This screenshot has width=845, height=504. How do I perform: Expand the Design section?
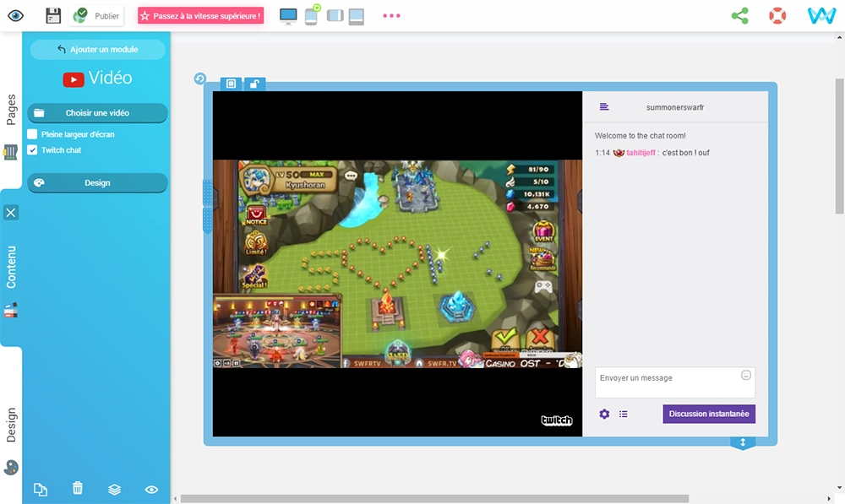97,182
